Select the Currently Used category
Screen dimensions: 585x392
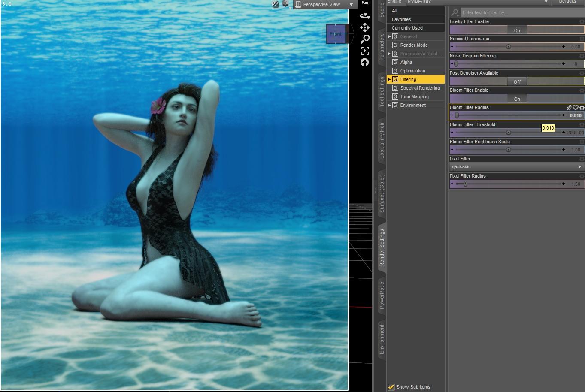(416, 28)
